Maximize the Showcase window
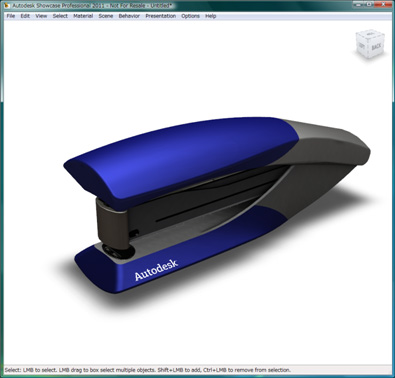 (x=370, y=4)
